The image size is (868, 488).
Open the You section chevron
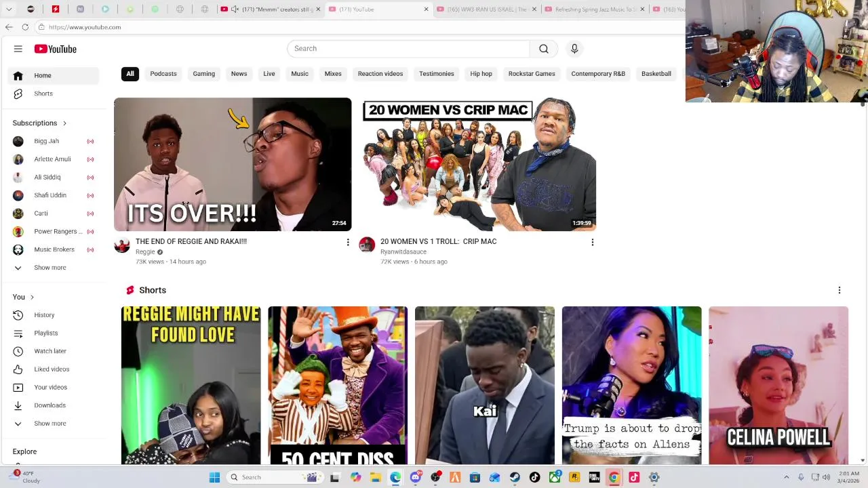[32, 297]
